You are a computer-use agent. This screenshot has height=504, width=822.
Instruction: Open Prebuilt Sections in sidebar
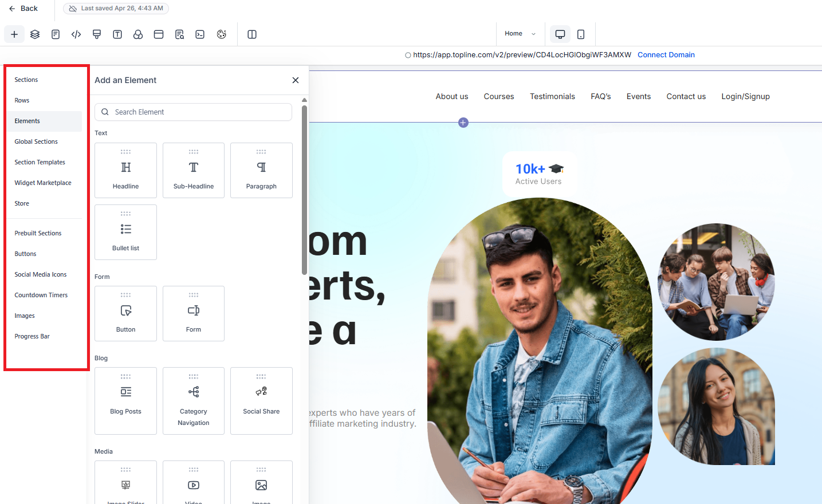(x=38, y=233)
